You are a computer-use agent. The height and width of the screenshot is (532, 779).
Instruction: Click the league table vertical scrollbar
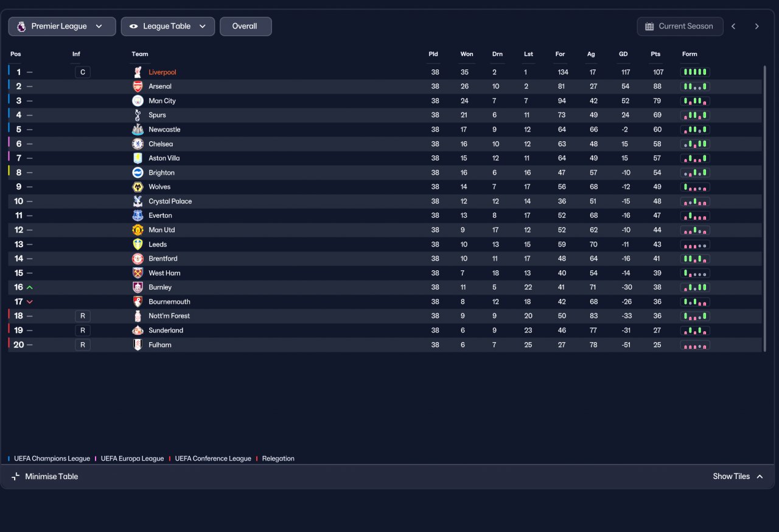(764, 208)
